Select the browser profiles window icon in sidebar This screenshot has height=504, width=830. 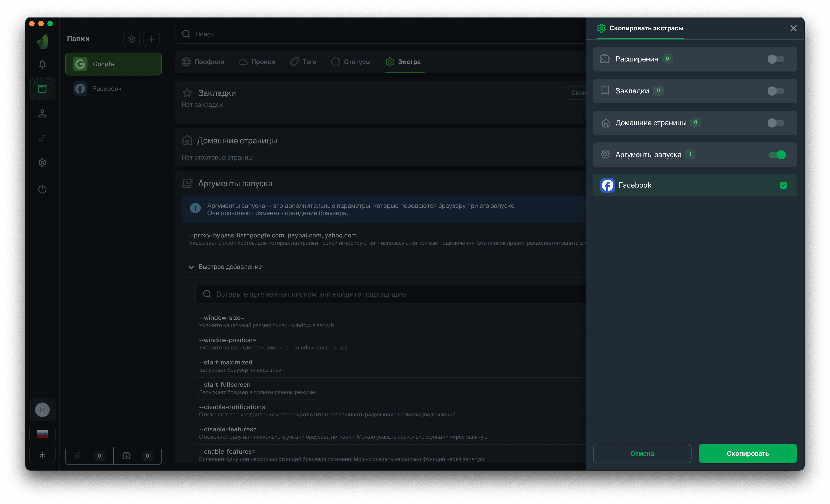42,89
